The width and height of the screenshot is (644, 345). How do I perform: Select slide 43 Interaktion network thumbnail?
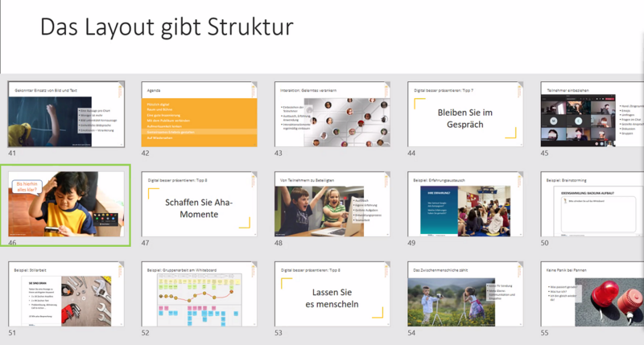pyautogui.click(x=332, y=114)
